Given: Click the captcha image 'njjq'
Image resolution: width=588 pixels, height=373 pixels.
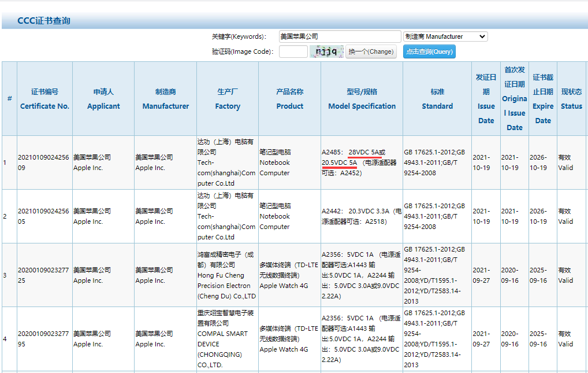Looking at the screenshot, I should (x=326, y=51).
